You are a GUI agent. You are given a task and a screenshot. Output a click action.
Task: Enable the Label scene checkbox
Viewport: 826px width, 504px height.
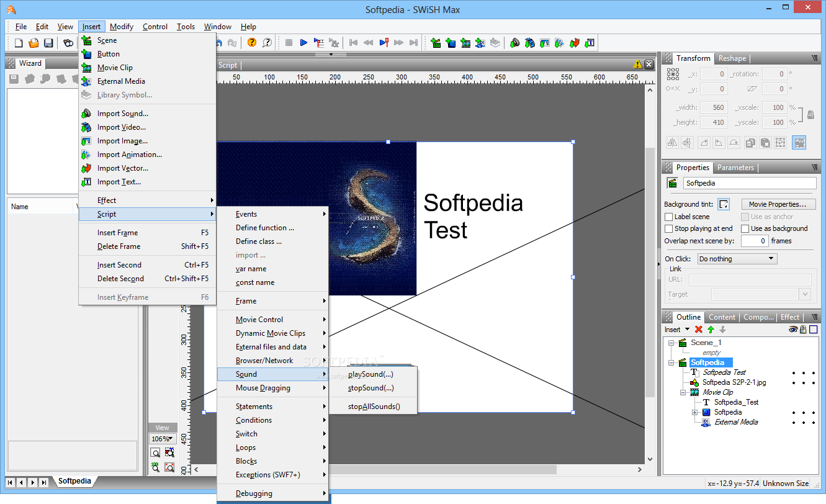(x=669, y=217)
